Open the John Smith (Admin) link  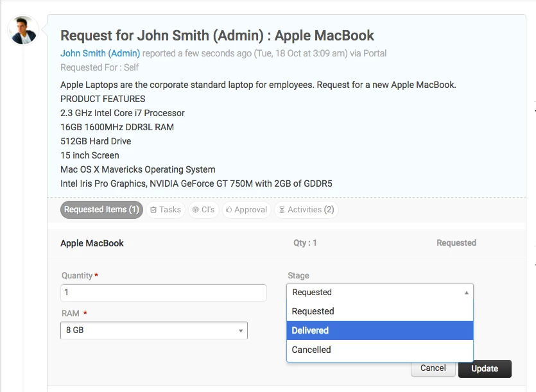point(100,54)
